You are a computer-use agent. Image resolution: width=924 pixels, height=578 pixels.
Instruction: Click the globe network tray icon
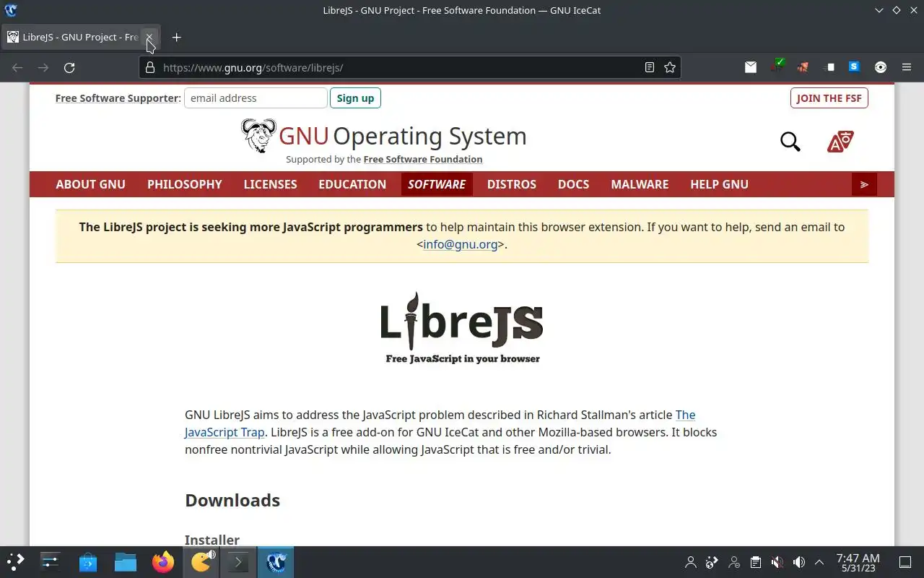(x=712, y=562)
